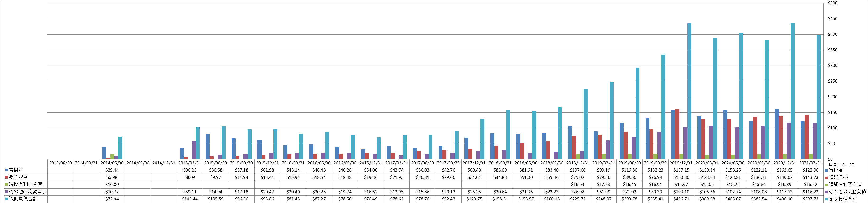Click the cyan total bar for 2014/06/30
Viewport: 868px width, 203px height.
[x=120, y=148]
